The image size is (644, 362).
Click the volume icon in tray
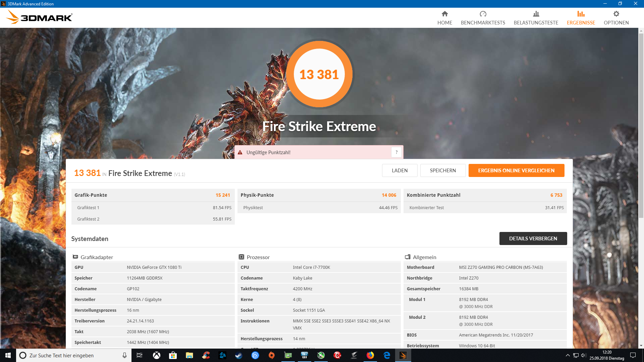[x=583, y=355]
